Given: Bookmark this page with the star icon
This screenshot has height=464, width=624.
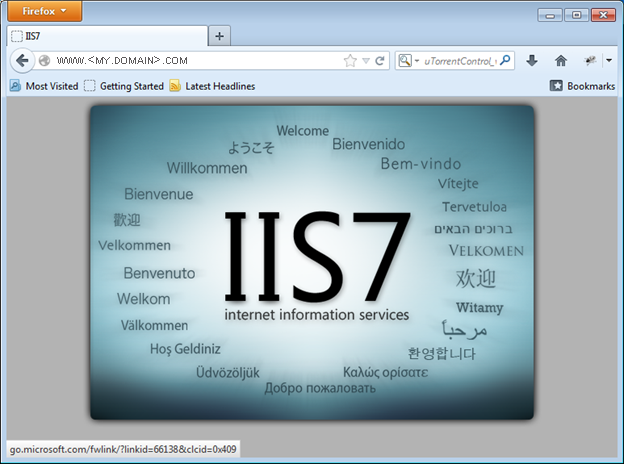Looking at the screenshot, I should click(350, 61).
